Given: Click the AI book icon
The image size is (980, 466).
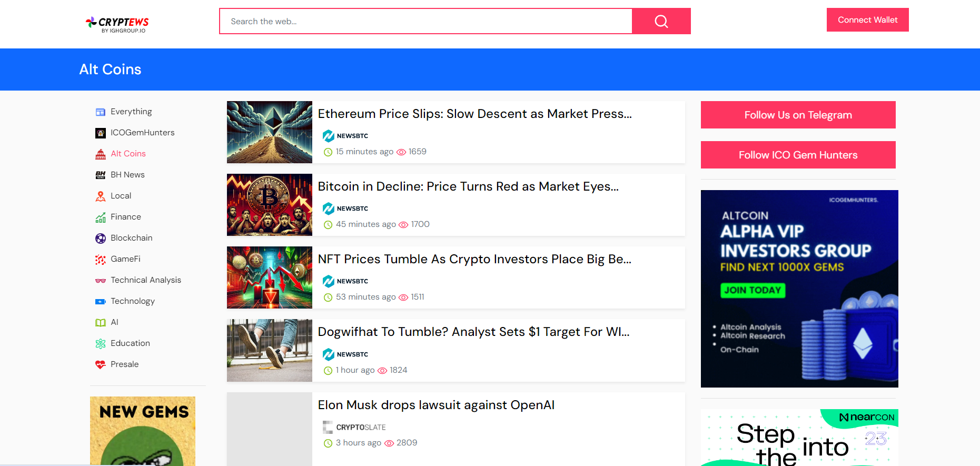Looking at the screenshot, I should pyautogui.click(x=101, y=322).
